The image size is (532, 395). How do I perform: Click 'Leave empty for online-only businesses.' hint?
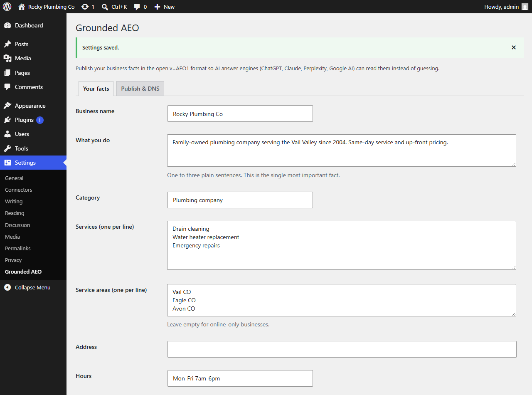(218, 324)
